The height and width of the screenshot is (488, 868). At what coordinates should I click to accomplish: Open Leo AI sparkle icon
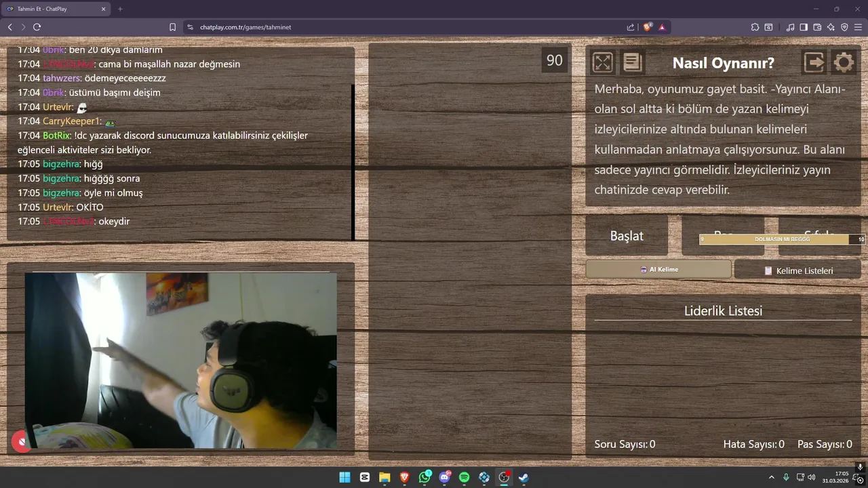(x=831, y=27)
